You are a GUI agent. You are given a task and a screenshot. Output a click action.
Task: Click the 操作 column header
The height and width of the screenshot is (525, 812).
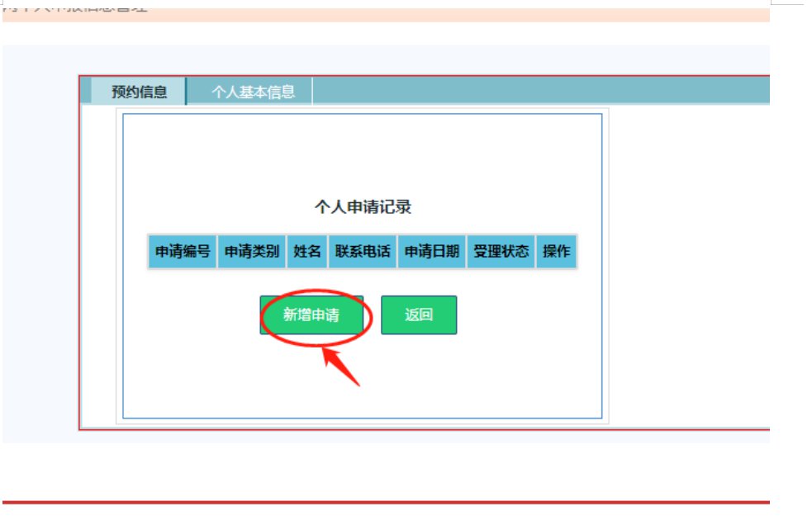[556, 252]
